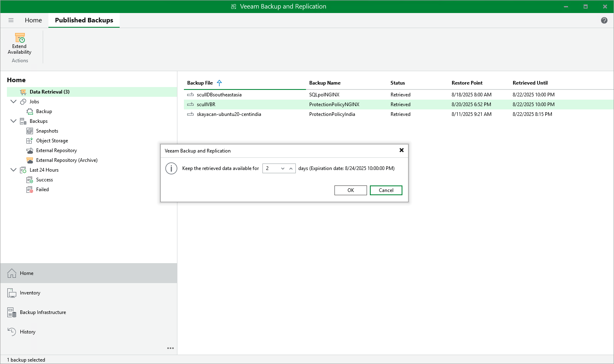This screenshot has width=614, height=364.
Task: Collapse the Backups tree node
Action: [x=13, y=121]
